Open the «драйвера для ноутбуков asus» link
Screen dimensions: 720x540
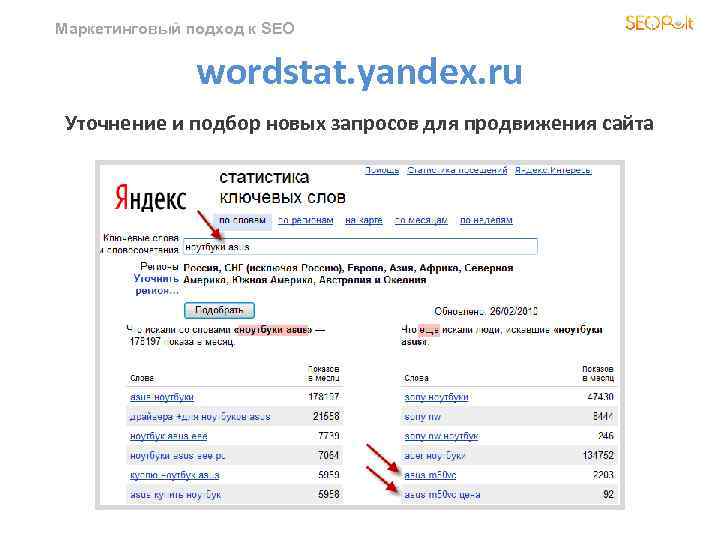pos(200,416)
